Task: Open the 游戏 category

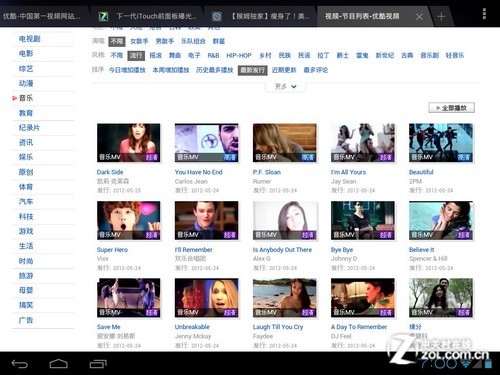Action: pos(26,231)
